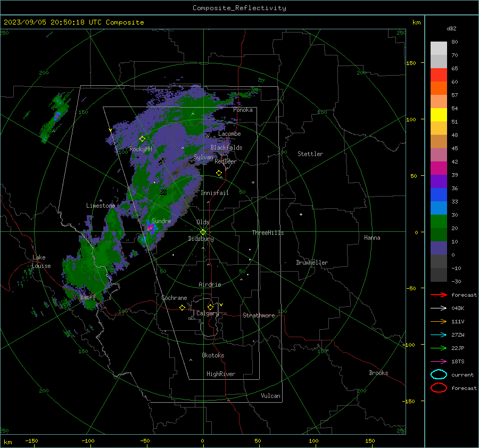
Task: Click the Drumheller city label
Action: [312, 263]
